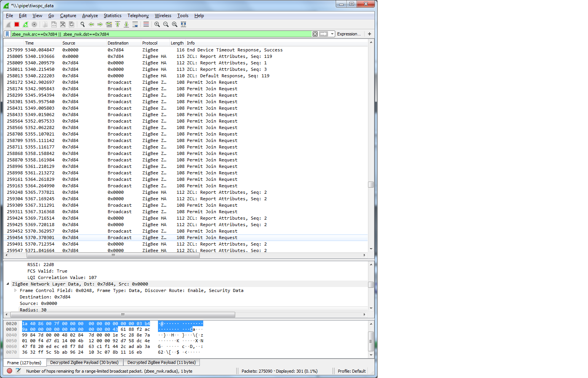Sort packets by the Destination column
Viewport: 588px width, 378px height.
(124, 43)
